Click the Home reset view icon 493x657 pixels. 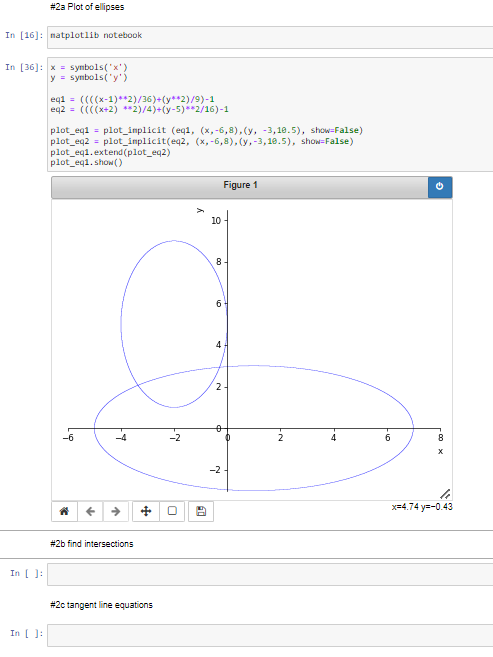click(x=64, y=511)
